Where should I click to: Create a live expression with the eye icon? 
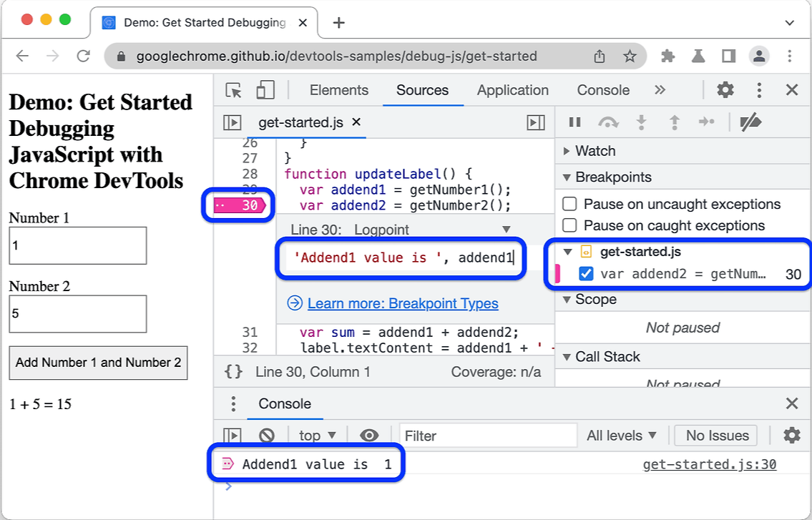pos(368,436)
